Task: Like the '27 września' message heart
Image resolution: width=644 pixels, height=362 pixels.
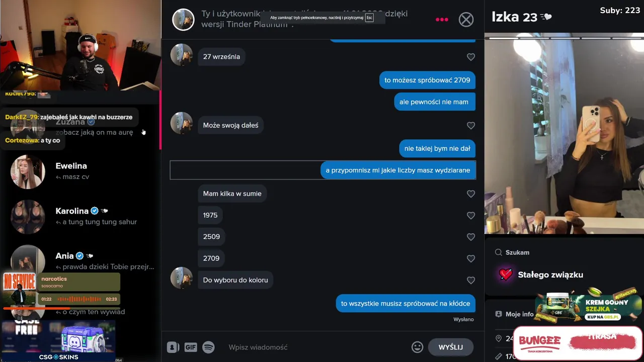Action: pos(471,57)
